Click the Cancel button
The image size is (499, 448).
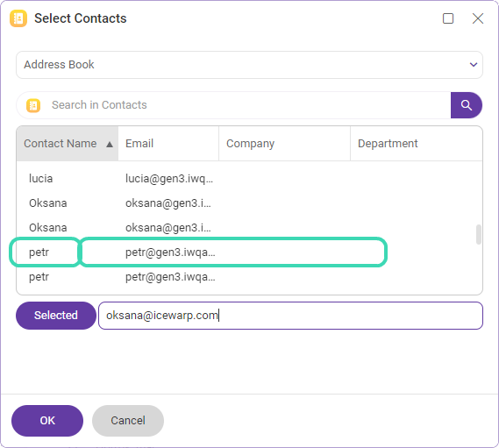coord(128,421)
